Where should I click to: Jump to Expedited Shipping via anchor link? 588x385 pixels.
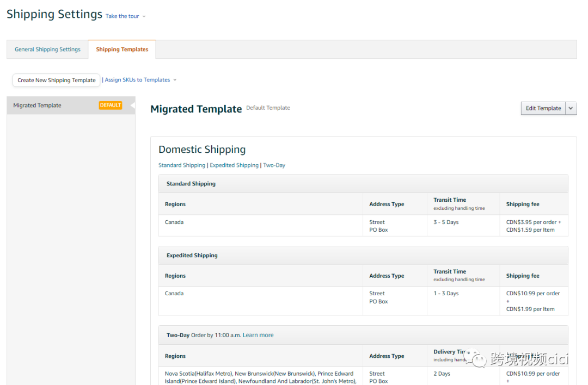pos(234,165)
